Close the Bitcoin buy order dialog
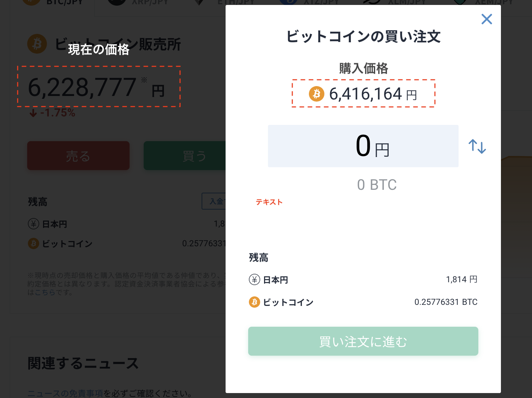This screenshot has width=532, height=398. [x=487, y=19]
